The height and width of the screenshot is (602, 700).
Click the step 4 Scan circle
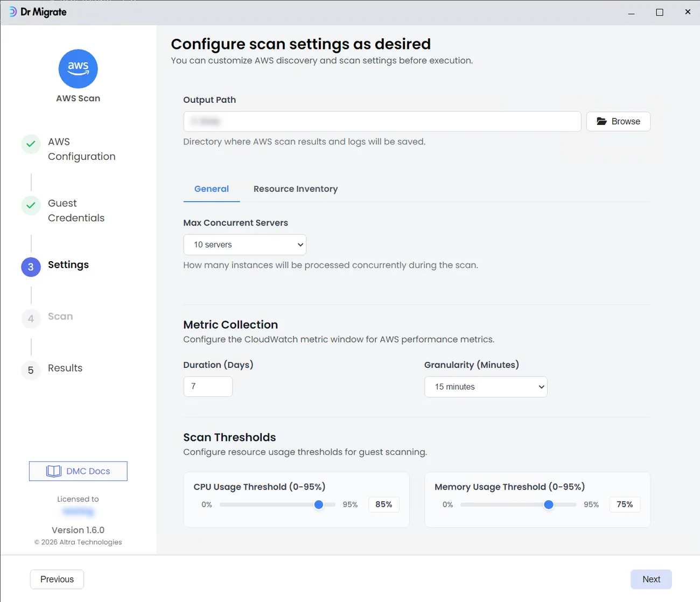31,318
